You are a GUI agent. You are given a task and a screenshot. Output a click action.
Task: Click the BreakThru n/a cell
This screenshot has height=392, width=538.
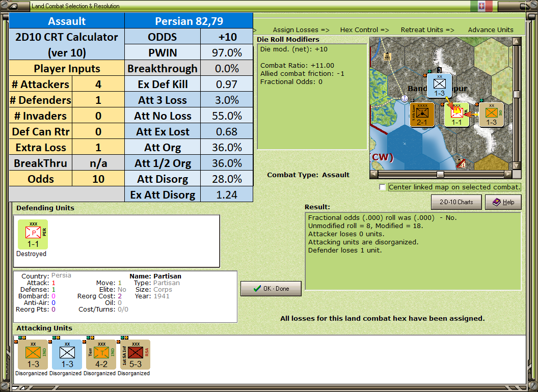[x=98, y=163]
